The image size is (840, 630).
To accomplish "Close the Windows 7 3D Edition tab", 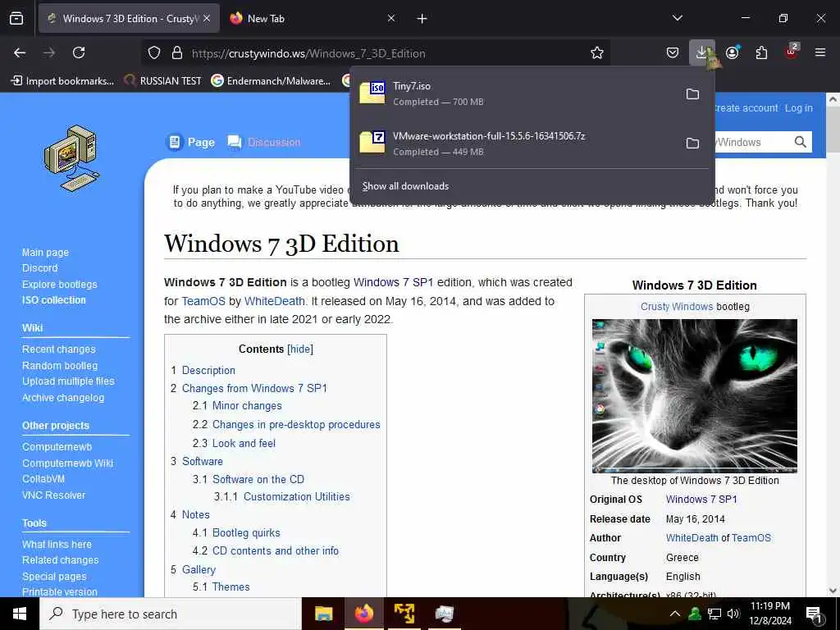I will 207,18.
